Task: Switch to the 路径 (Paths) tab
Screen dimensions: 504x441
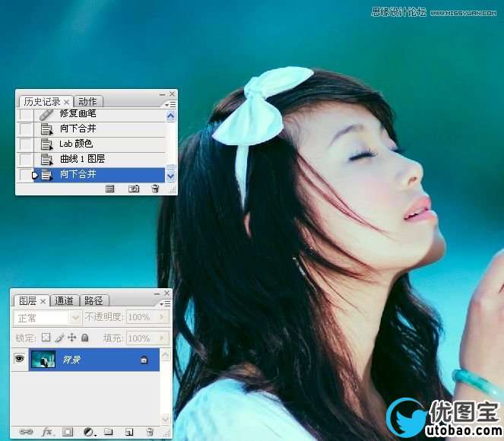Action: [x=94, y=301]
